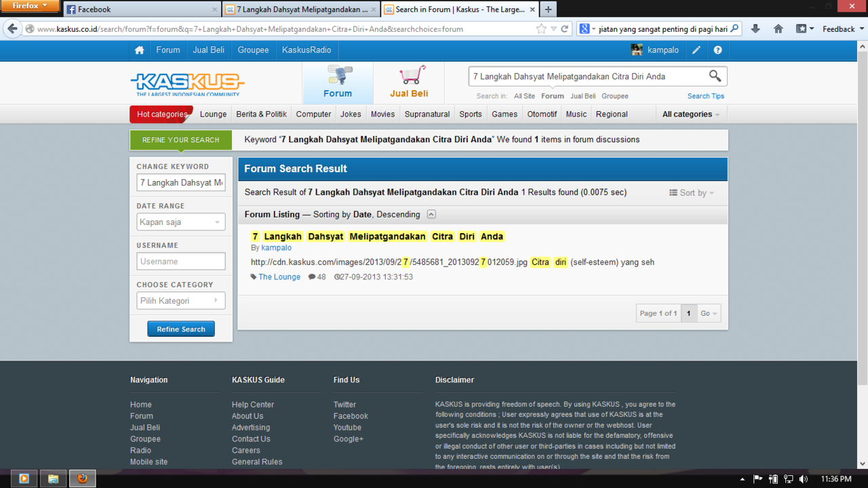Viewport: 868px width, 488px height.
Task: Open Help Center footer link
Action: 253,405
